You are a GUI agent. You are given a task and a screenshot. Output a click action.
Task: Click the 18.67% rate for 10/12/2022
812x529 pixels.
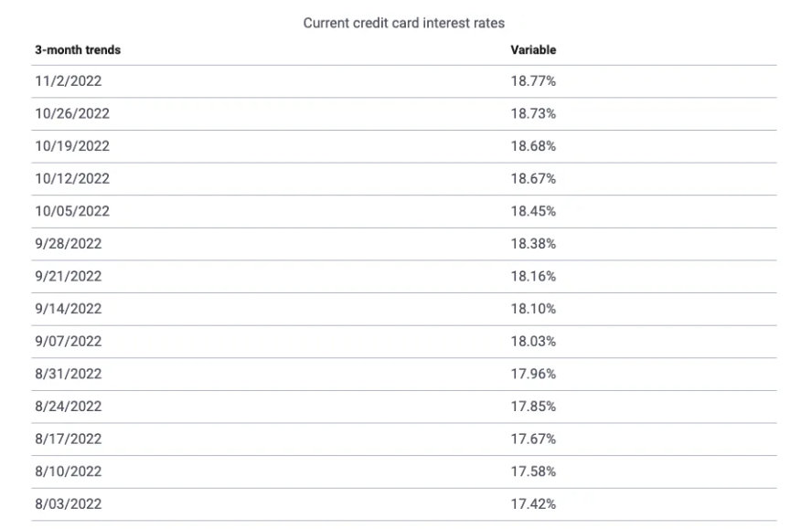pyautogui.click(x=533, y=179)
